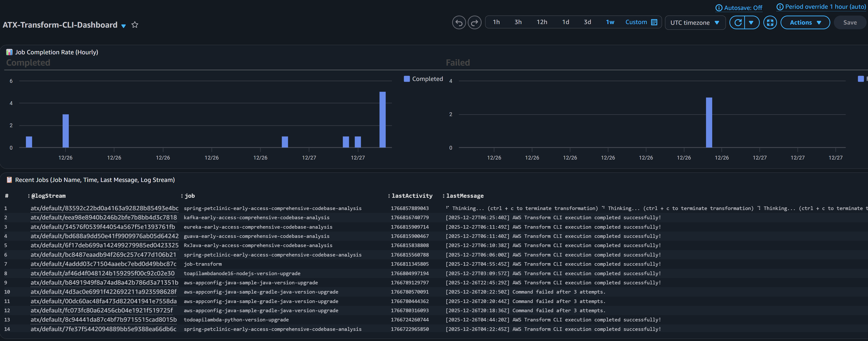Open the UTC timezone dropdown
868x341 pixels.
pyautogui.click(x=695, y=23)
